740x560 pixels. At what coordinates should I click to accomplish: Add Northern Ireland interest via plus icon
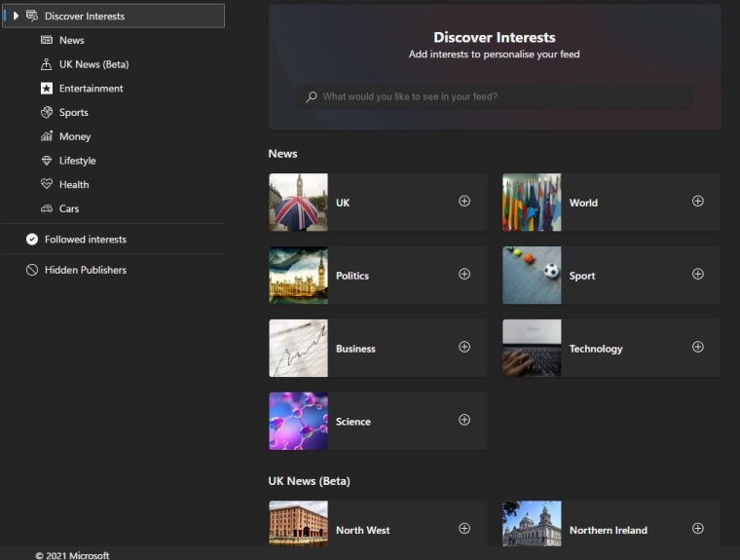coord(698,529)
